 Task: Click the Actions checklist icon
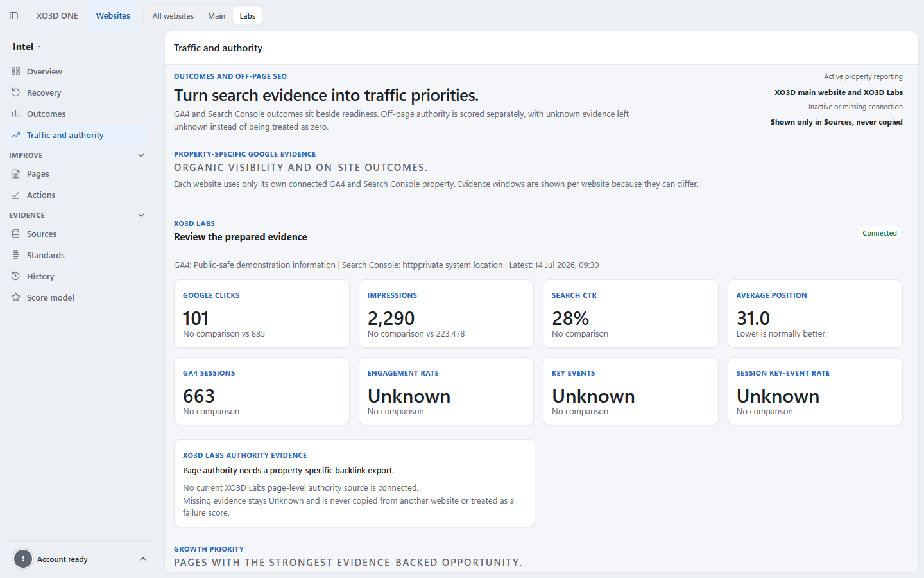16,195
